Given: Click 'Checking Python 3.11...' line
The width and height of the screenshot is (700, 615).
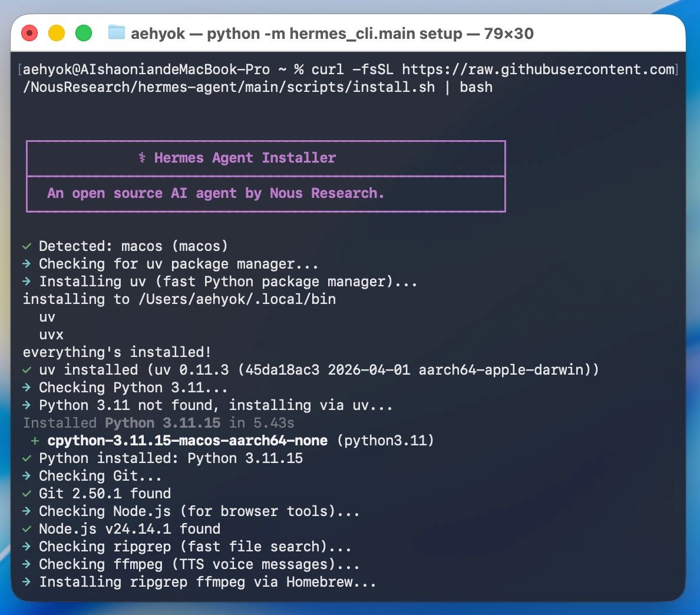Looking at the screenshot, I should tap(133, 388).
